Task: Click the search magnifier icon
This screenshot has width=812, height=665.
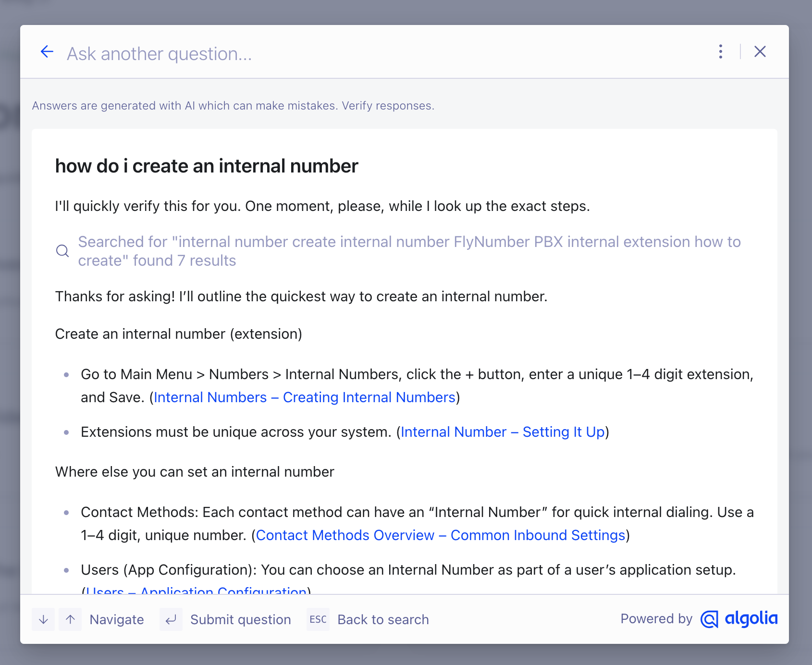Action: coord(62,251)
